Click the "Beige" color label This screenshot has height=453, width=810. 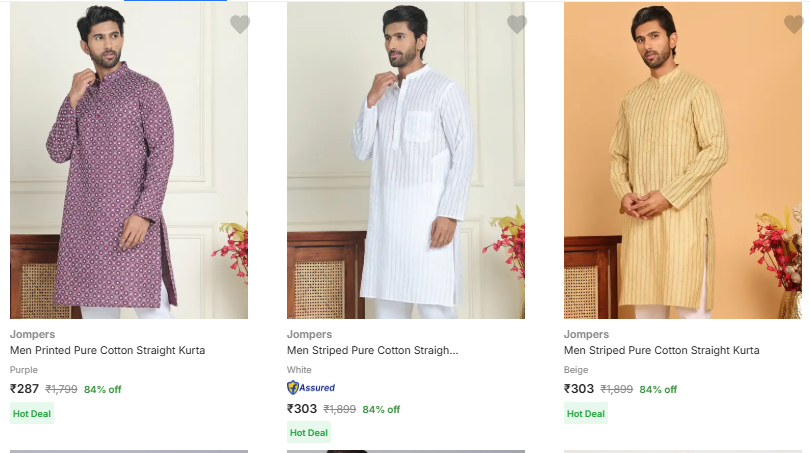[x=576, y=369]
